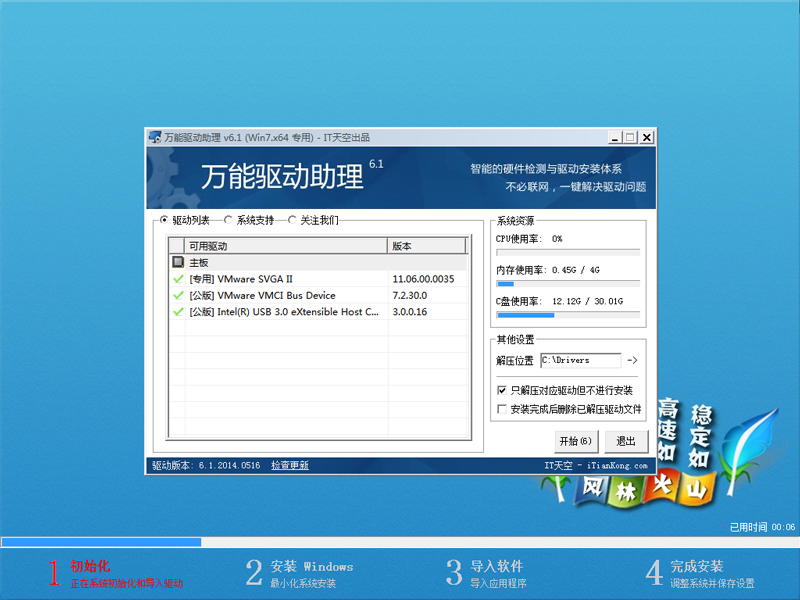Select the Intel(R) USB 3.0 eXtensible Host row
The image size is (800, 600).
point(318,312)
